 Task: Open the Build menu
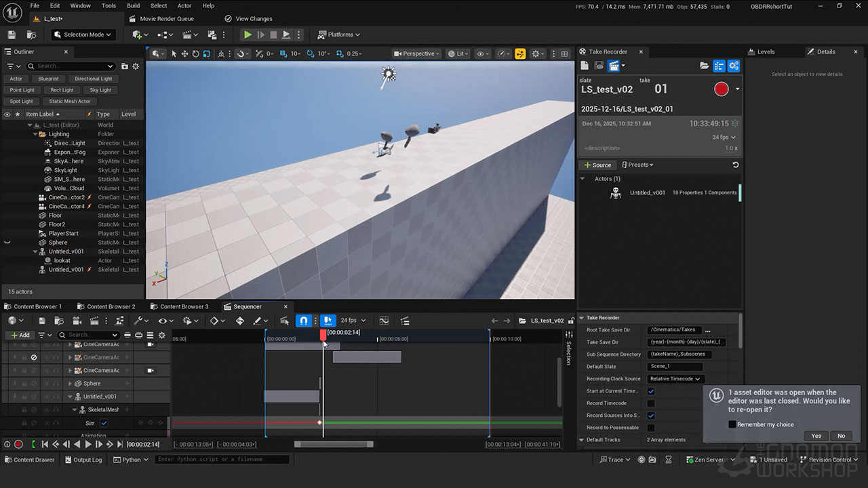(x=133, y=5)
